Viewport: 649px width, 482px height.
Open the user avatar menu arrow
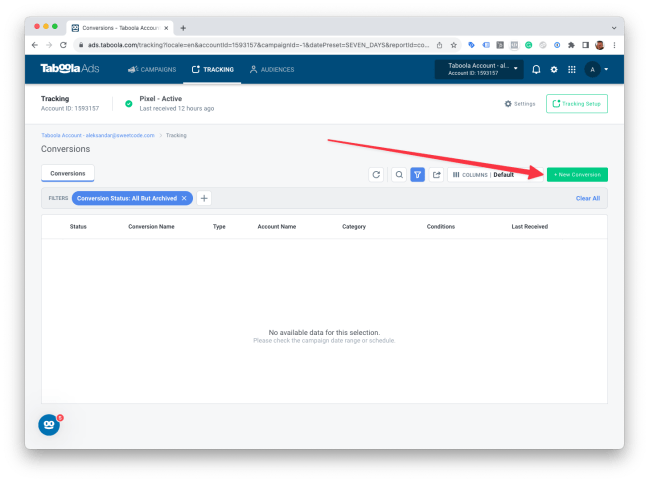click(606, 70)
